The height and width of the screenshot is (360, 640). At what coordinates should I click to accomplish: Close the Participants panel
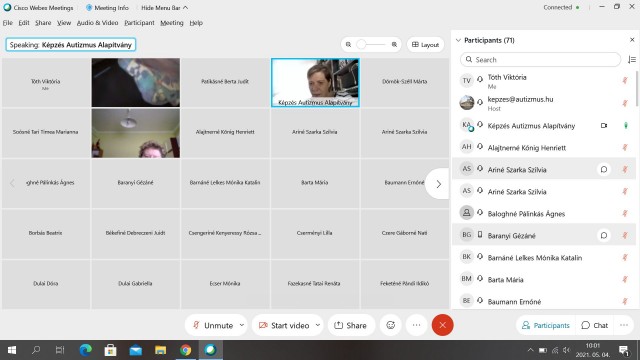pyautogui.click(x=632, y=40)
